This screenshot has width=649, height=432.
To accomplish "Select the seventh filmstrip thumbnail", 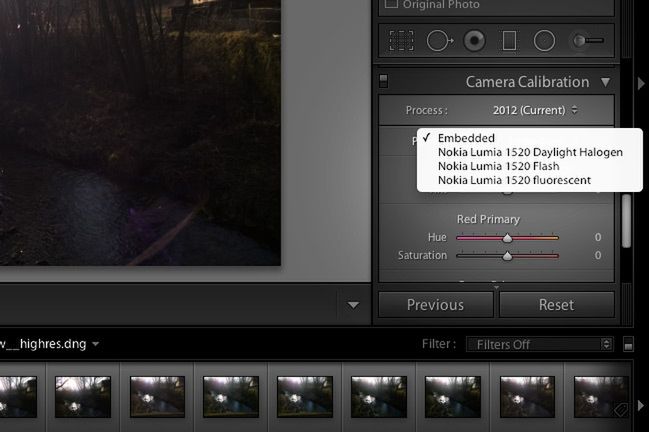I will point(453,396).
